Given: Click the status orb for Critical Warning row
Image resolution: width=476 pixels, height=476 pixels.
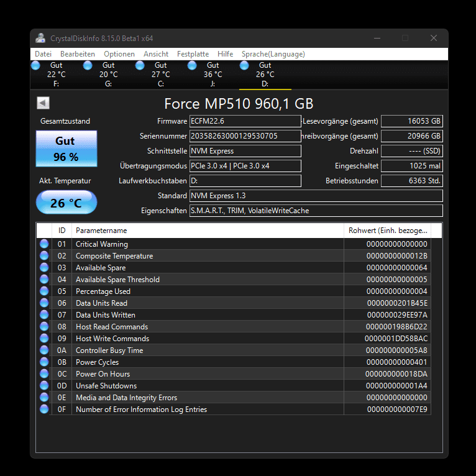Looking at the screenshot, I should 44,244.
